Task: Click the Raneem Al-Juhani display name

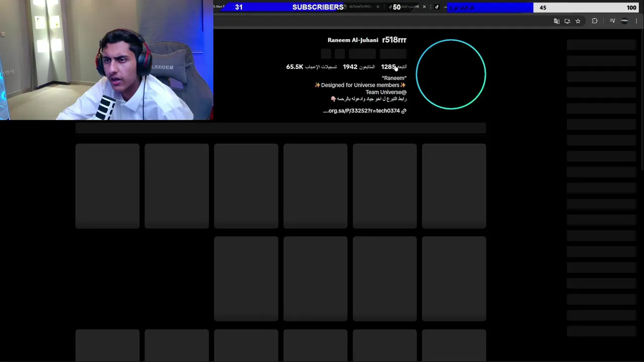Action: click(x=353, y=40)
